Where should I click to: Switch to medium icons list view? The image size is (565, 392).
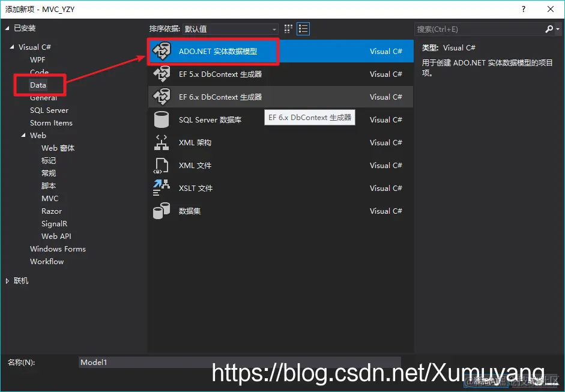[303, 29]
